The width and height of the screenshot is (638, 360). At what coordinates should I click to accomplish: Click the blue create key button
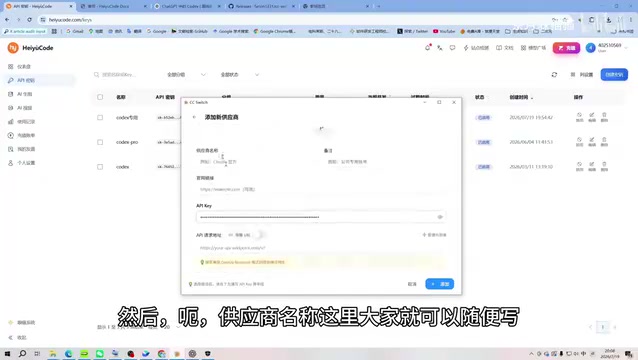pos(614,74)
